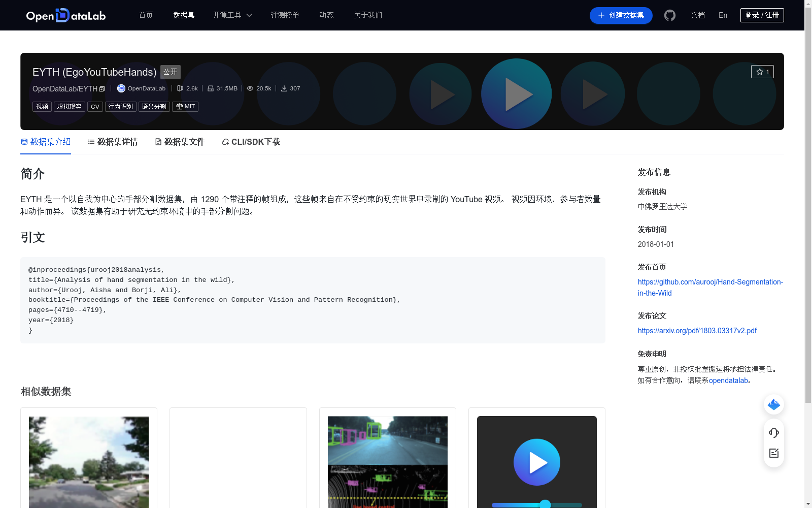The height and width of the screenshot is (508, 812).
Task: Copy the OpenDataLab/EYTH path icon
Action: click(102, 89)
